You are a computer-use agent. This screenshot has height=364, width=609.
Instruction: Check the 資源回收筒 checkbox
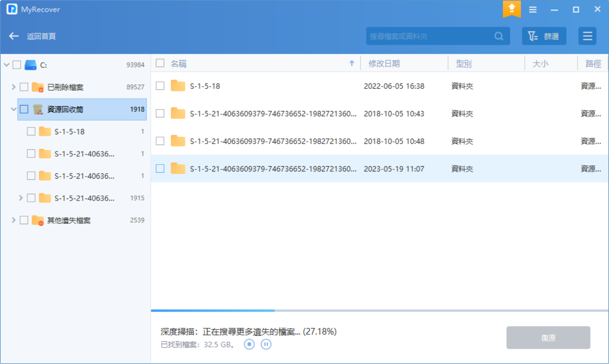24,109
